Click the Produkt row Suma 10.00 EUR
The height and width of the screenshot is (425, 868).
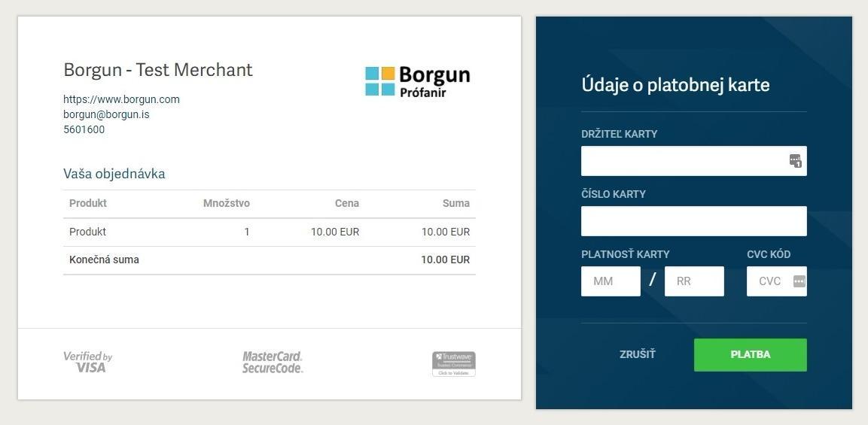446,232
